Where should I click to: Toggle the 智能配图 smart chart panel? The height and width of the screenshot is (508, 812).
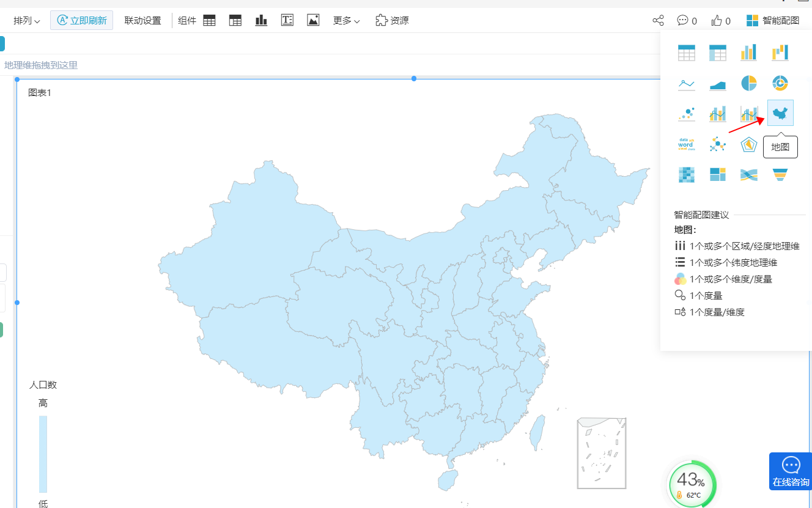click(773, 20)
